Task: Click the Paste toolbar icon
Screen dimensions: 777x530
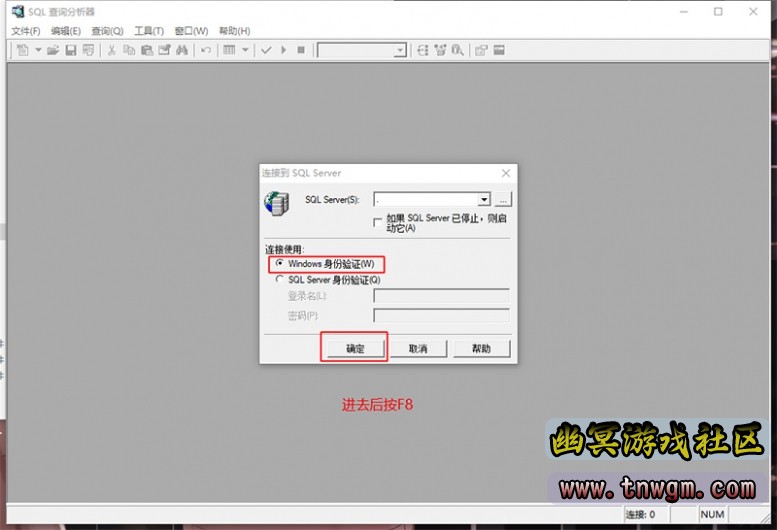Action: [x=147, y=50]
